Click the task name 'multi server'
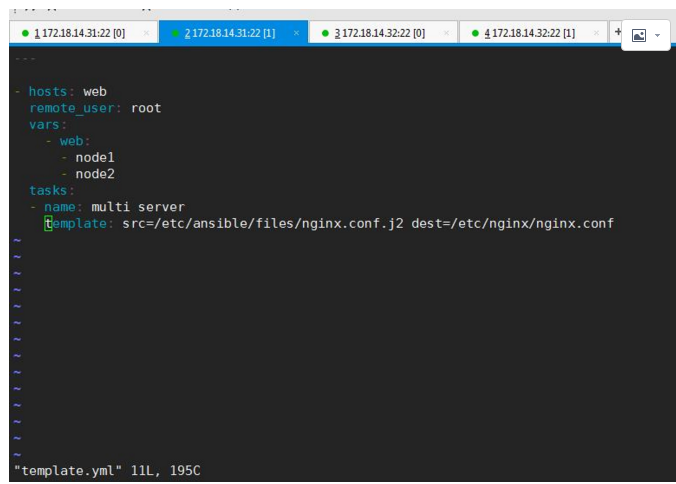The width and height of the screenshot is (676, 484). [x=138, y=207]
